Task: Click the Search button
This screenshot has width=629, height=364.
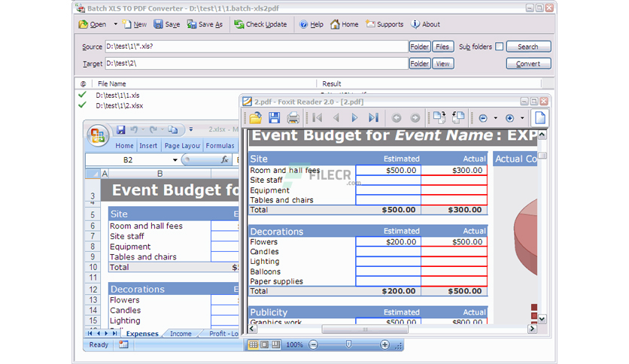Action: 528,47
